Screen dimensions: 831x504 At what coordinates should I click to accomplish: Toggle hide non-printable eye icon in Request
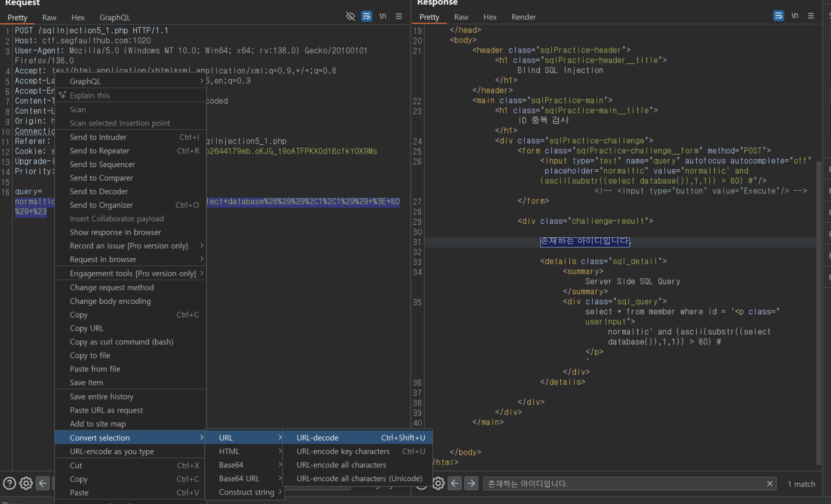351,16
